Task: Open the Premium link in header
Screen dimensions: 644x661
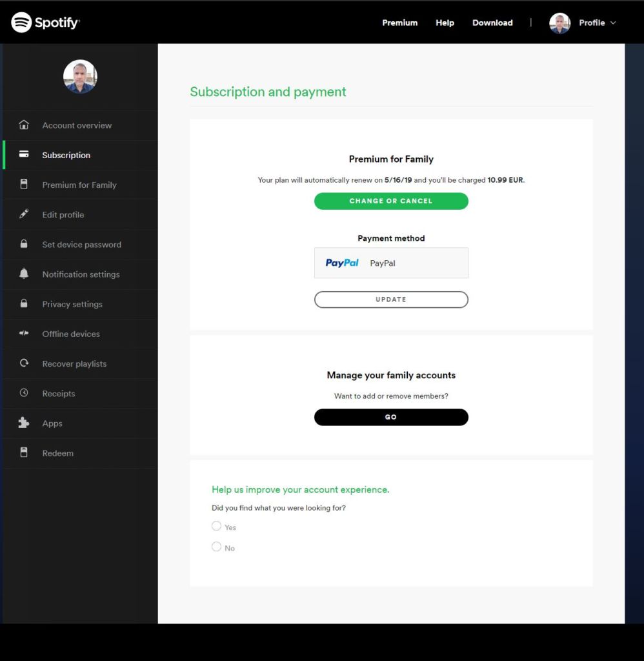Action: pyautogui.click(x=400, y=23)
